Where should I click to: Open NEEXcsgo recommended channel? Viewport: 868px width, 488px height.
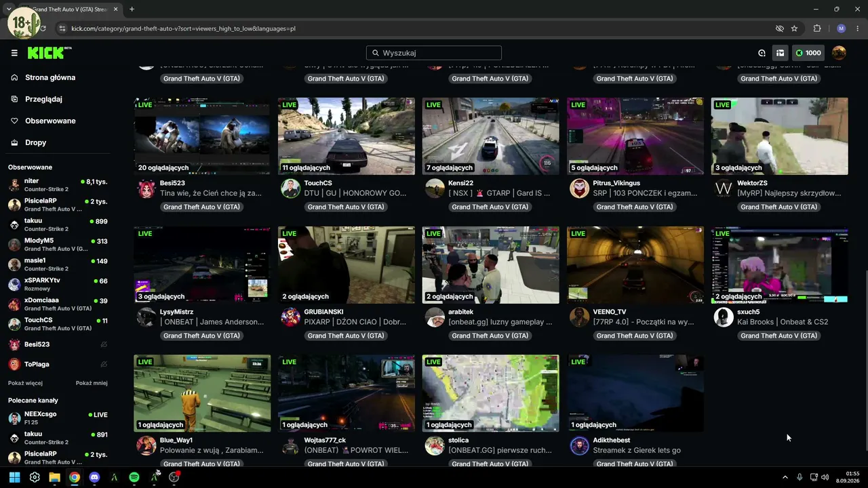(x=58, y=418)
